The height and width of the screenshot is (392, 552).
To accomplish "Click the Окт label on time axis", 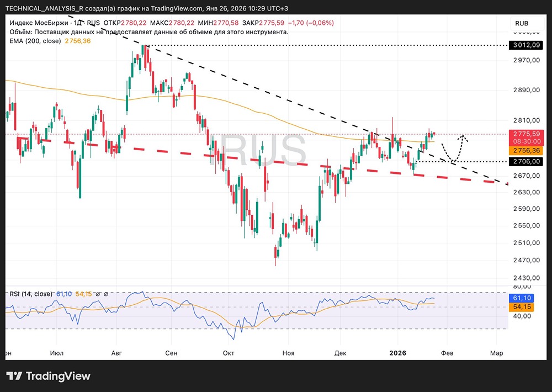I will click(x=229, y=353).
